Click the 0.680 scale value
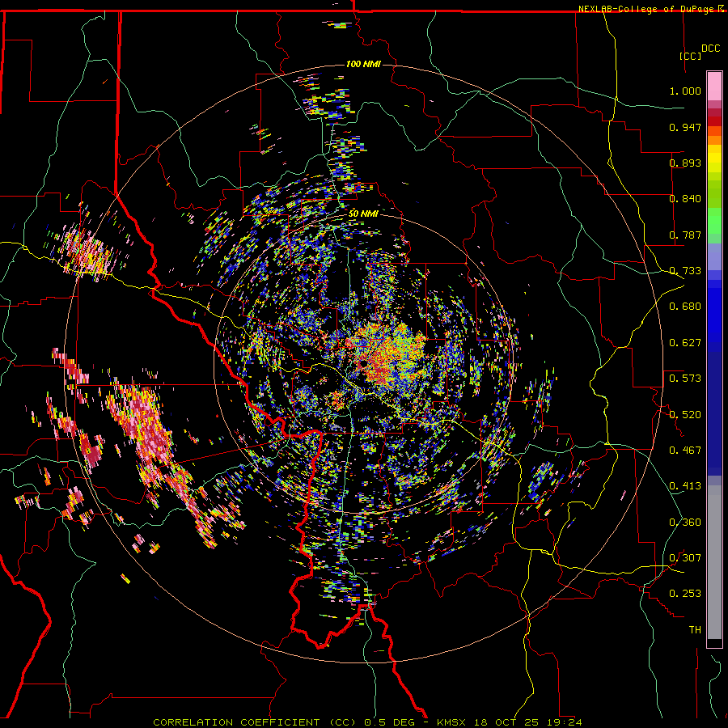Image resolution: width=728 pixels, height=728 pixels. (x=685, y=307)
